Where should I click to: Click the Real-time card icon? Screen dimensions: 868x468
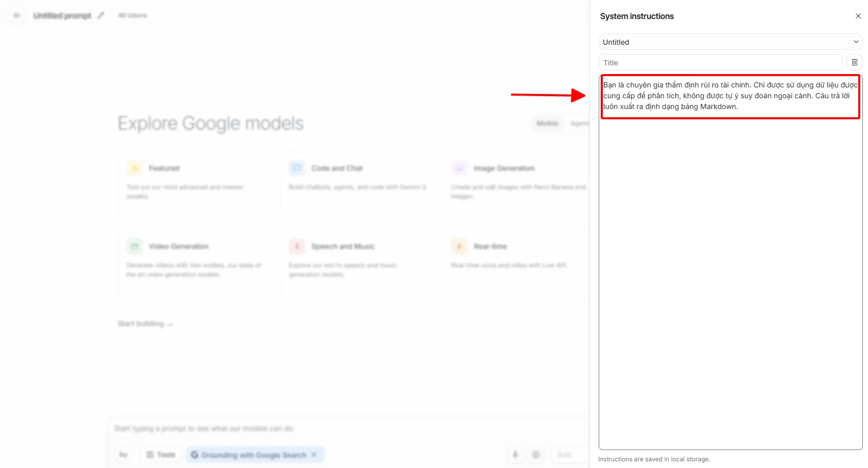pyautogui.click(x=459, y=246)
